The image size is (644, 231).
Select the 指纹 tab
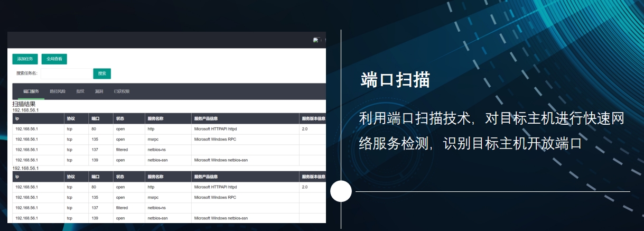tap(80, 91)
